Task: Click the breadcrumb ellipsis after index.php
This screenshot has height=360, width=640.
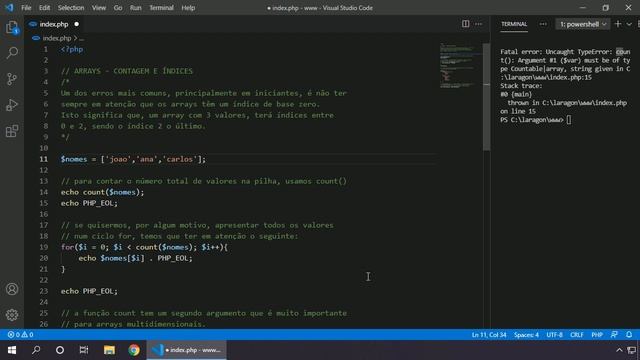Action: point(81,38)
